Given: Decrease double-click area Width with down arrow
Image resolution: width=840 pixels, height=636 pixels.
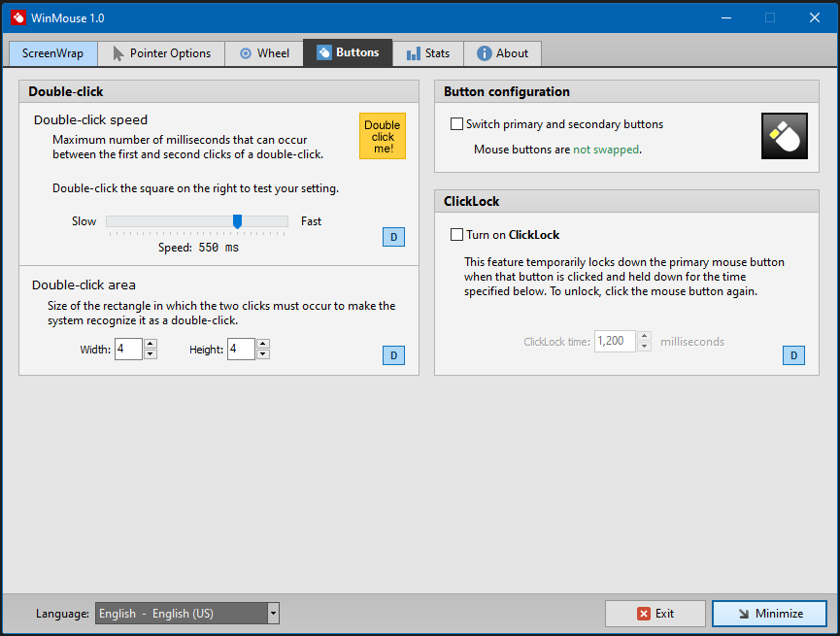Looking at the screenshot, I should pyautogui.click(x=151, y=354).
